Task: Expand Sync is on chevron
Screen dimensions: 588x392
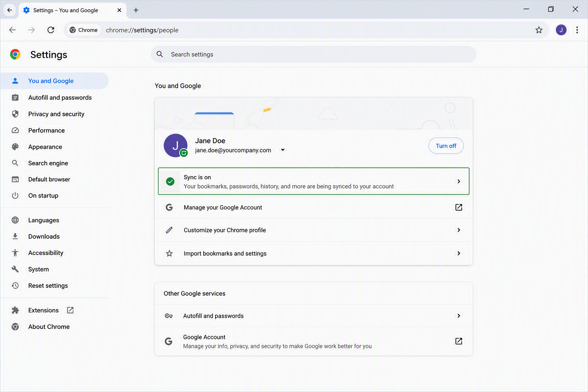Action: pos(459,181)
